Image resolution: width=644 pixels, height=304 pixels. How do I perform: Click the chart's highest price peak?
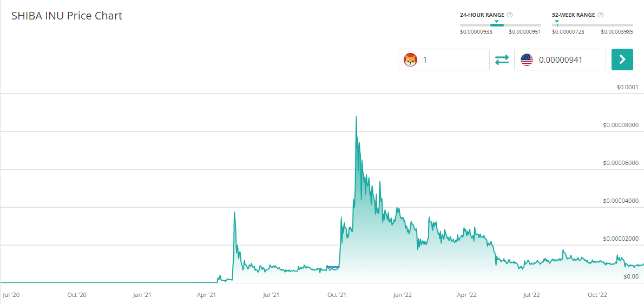pyautogui.click(x=356, y=116)
